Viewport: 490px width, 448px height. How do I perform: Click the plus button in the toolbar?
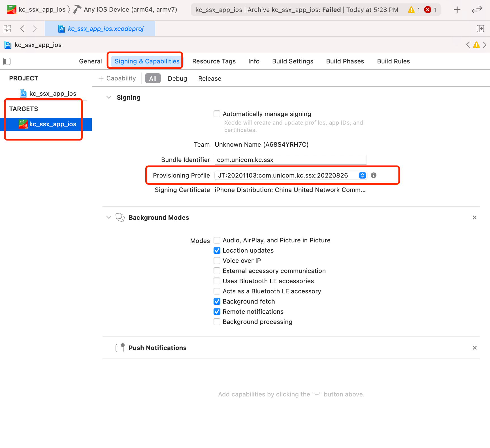click(x=457, y=10)
